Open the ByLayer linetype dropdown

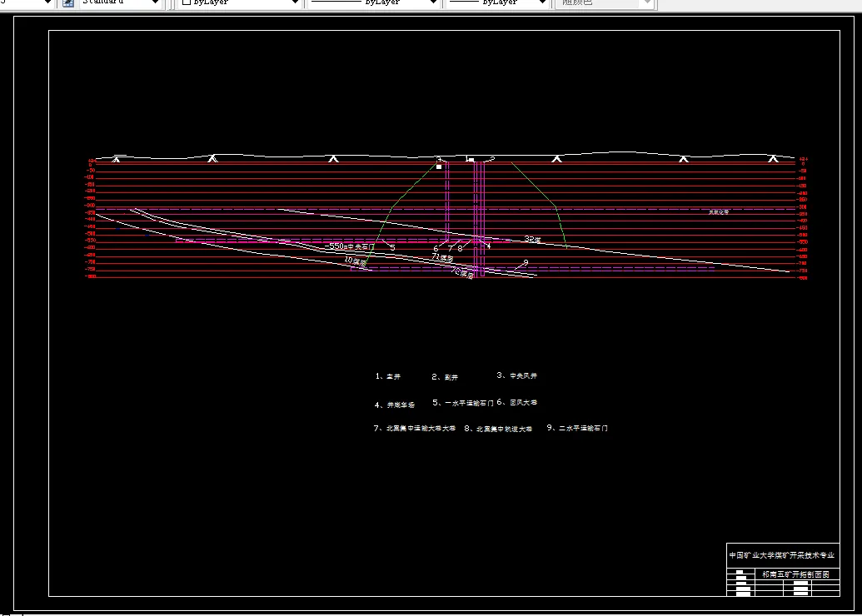click(x=374, y=2)
